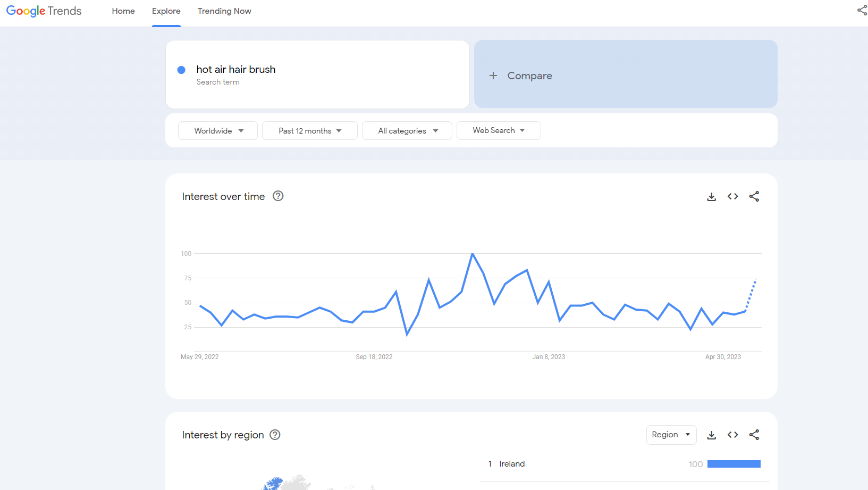The width and height of the screenshot is (868, 490).
Task: Click the world map thumbnail
Action: coord(319,483)
